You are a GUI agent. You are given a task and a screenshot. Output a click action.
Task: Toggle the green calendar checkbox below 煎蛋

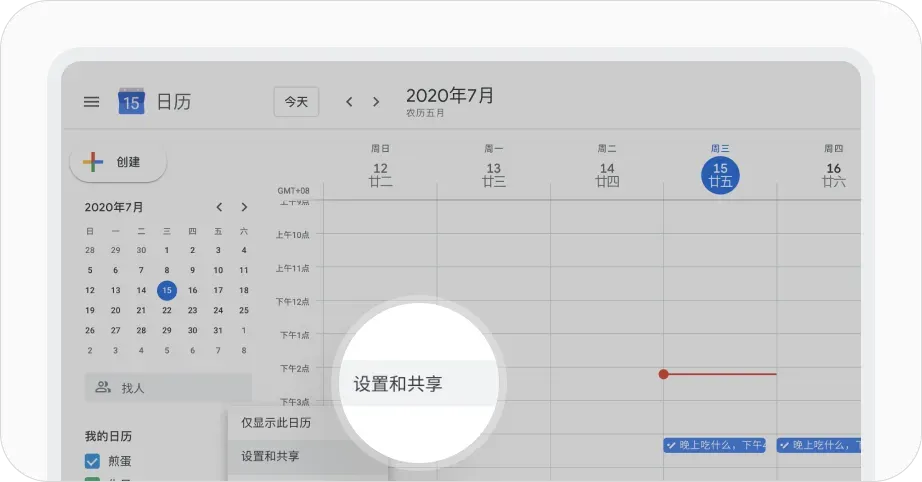click(x=93, y=479)
